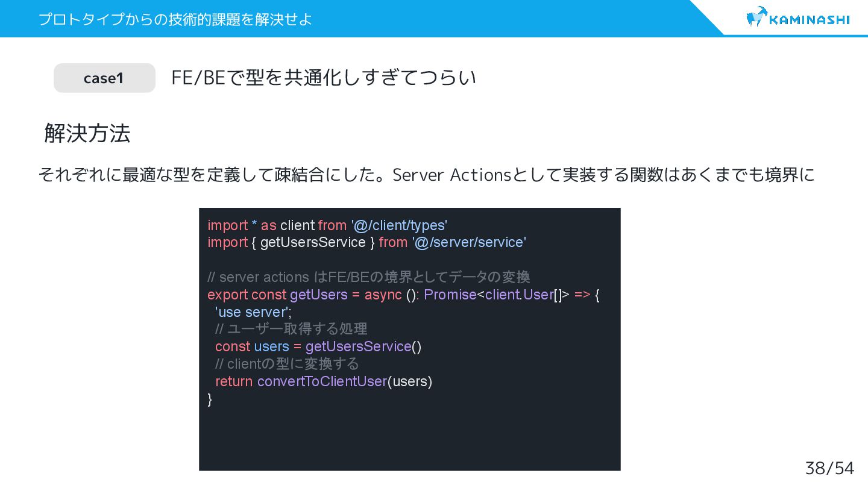Viewport: 868px width, 488px height.
Task: Click the code line importing getUsersService
Action: coord(366,242)
